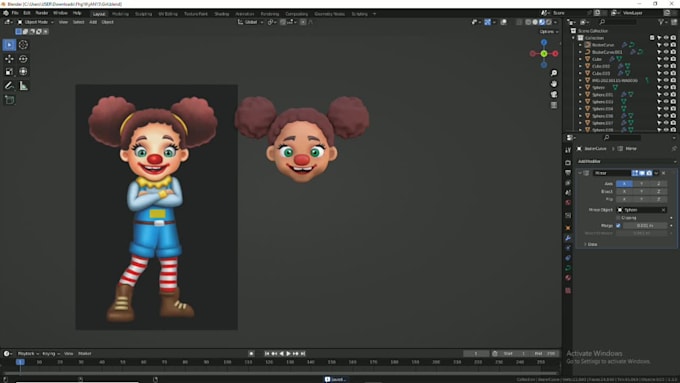Toggle Merge checkbox in Mirror modifier
This screenshot has width=680, height=383.
(618, 226)
